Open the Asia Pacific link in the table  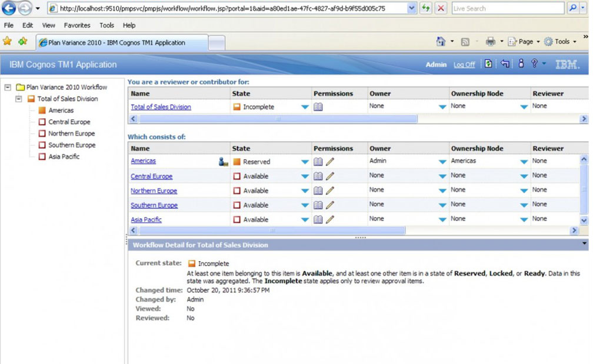(x=146, y=219)
